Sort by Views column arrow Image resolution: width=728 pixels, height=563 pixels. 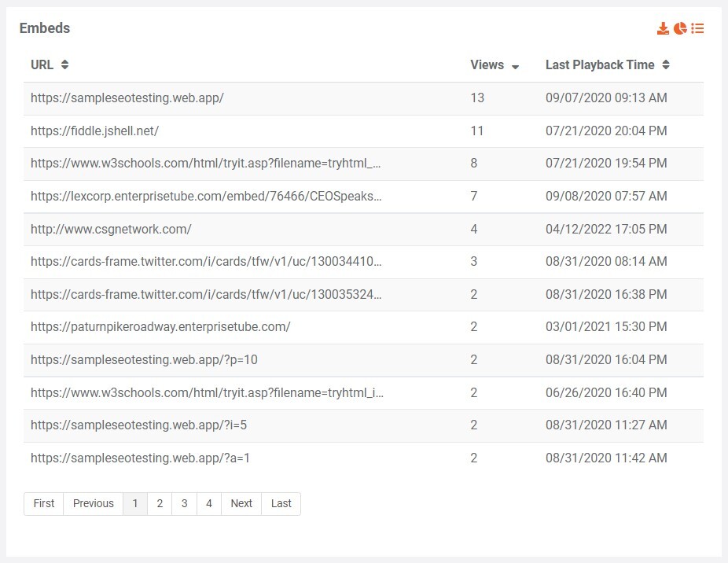(x=515, y=67)
